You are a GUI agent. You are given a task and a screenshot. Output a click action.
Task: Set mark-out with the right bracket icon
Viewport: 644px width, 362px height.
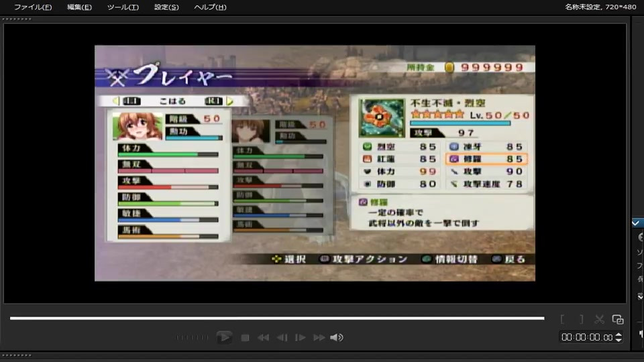click(x=582, y=319)
